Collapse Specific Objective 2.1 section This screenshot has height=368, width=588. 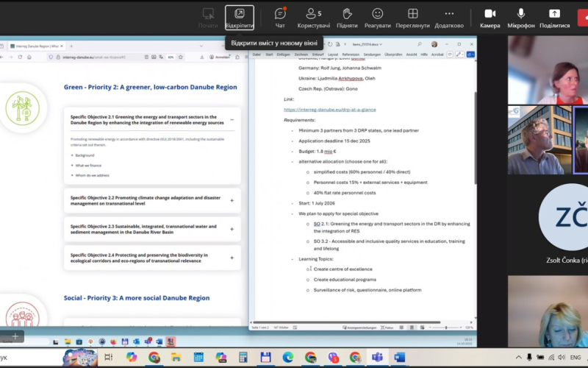pos(232,119)
